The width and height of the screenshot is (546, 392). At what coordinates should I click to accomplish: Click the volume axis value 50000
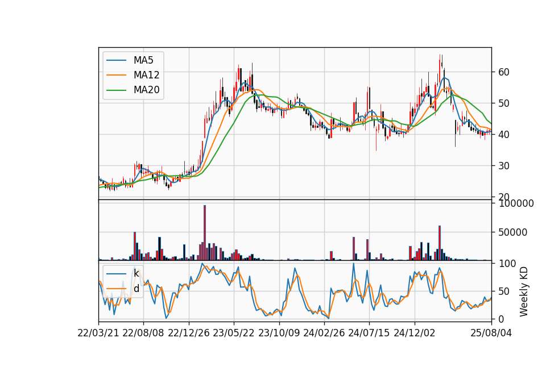512,232
